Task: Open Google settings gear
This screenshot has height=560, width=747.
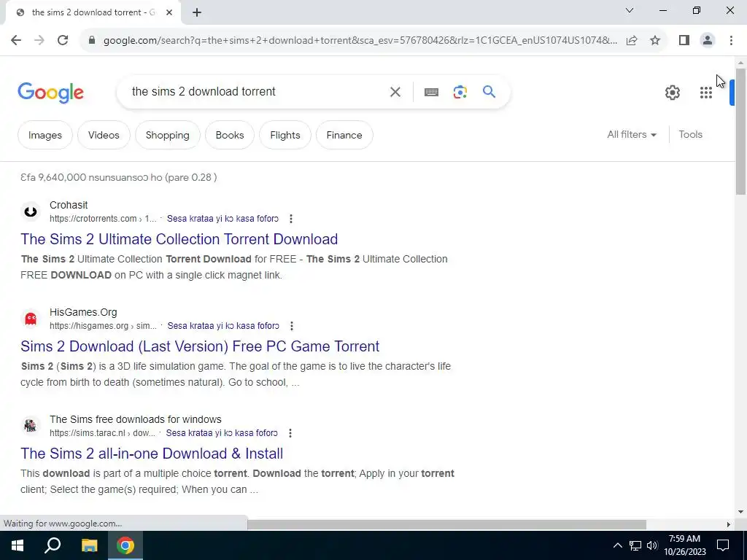Action: tap(672, 93)
